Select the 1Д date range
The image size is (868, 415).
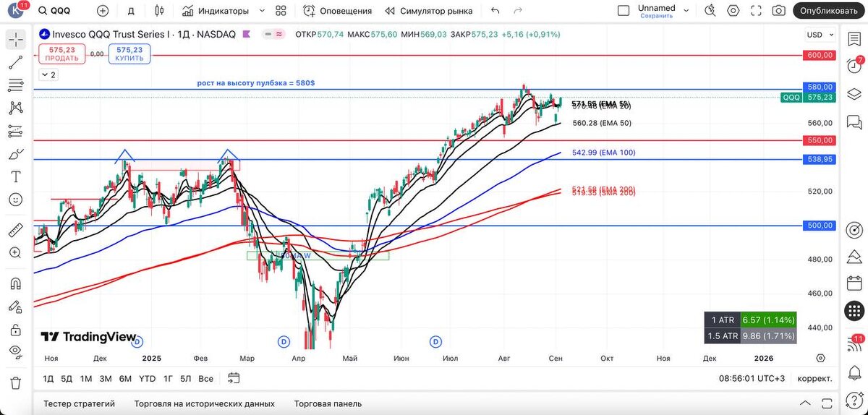(x=48, y=378)
